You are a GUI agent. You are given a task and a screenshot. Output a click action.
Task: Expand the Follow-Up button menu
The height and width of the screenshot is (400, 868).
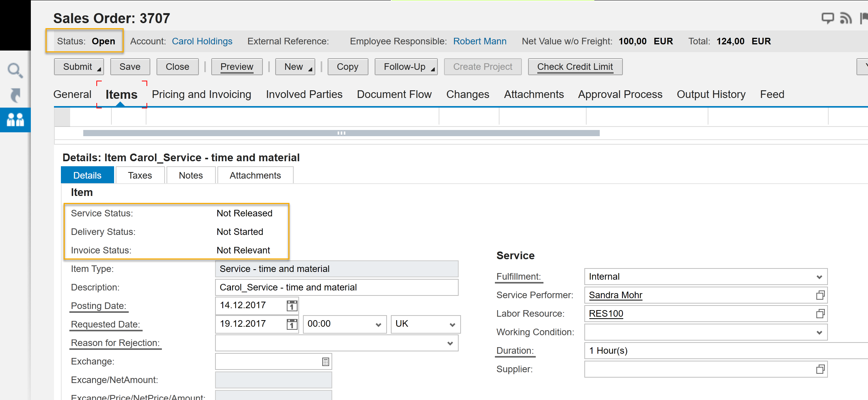[x=433, y=69]
